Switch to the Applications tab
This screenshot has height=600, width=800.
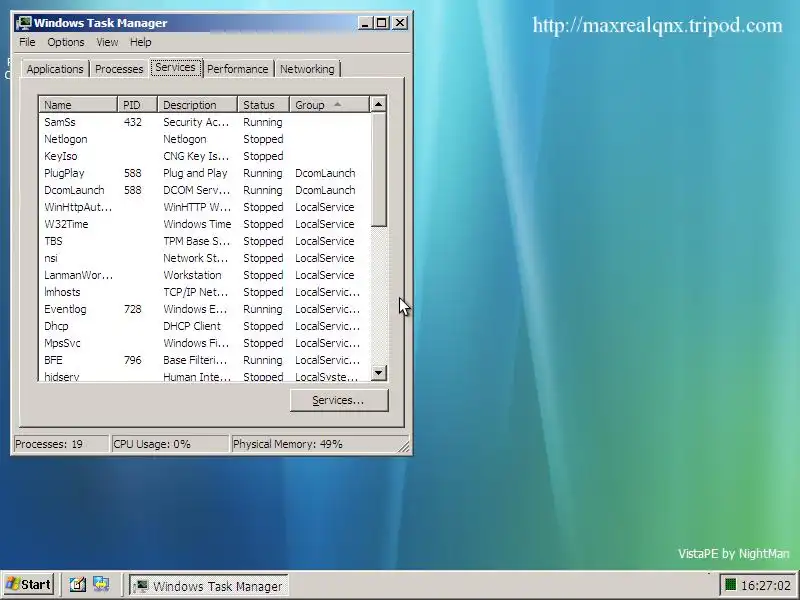pyautogui.click(x=55, y=69)
